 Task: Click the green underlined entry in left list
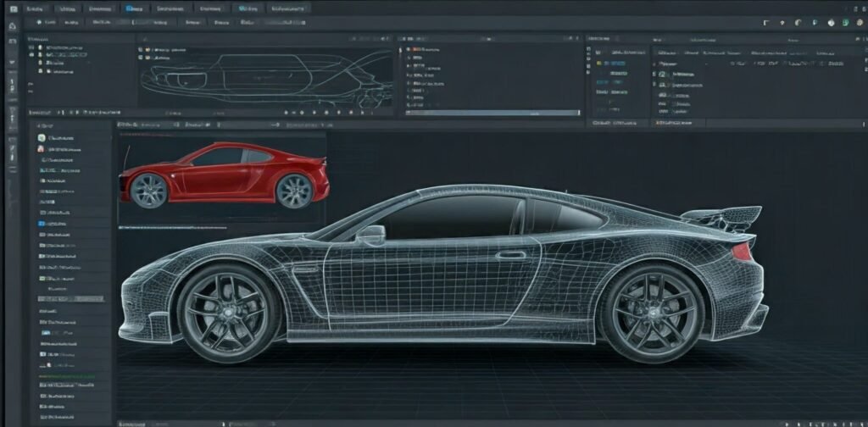[66, 376]
